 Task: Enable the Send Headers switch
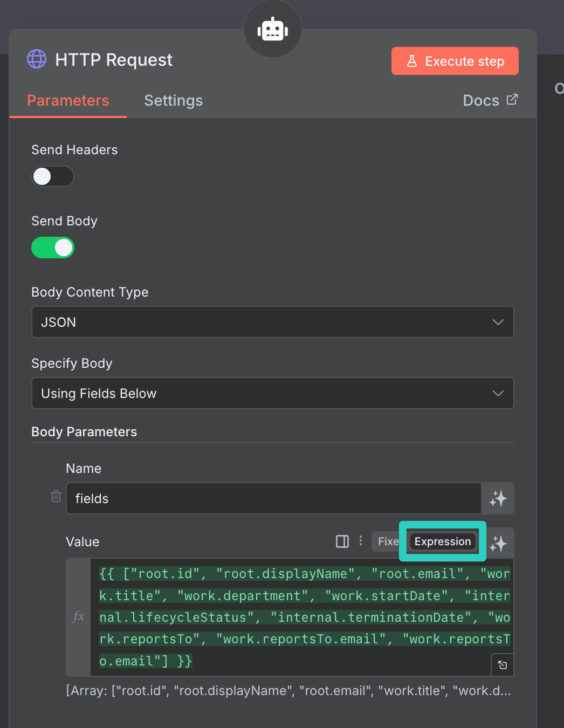click(53, 176)
